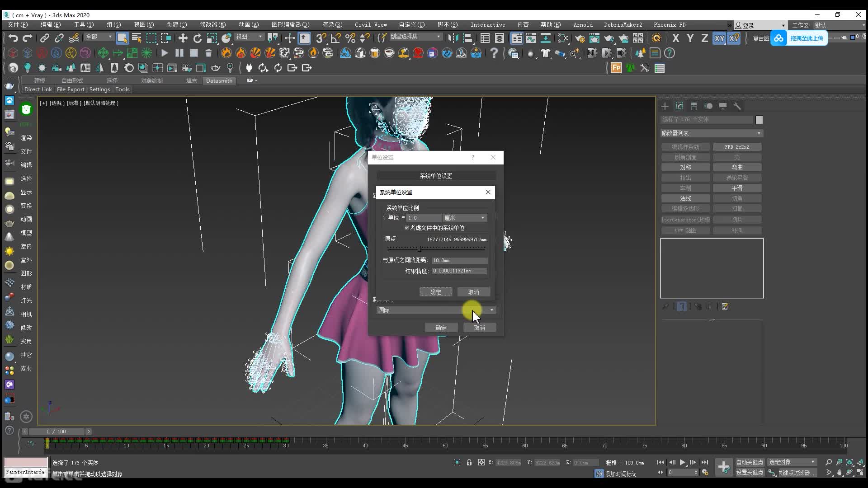
Task: Jump to the animation start frame
Action: point(660,462)
